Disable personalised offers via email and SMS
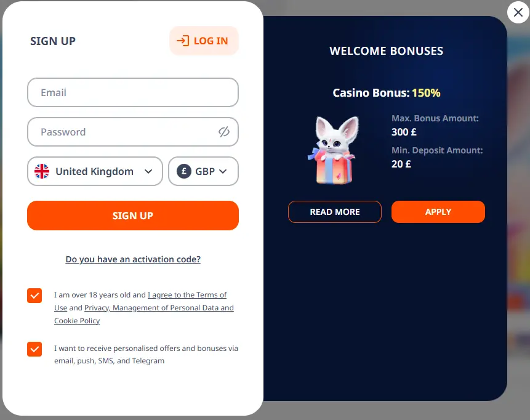530x420 pixels. [34, 349]
